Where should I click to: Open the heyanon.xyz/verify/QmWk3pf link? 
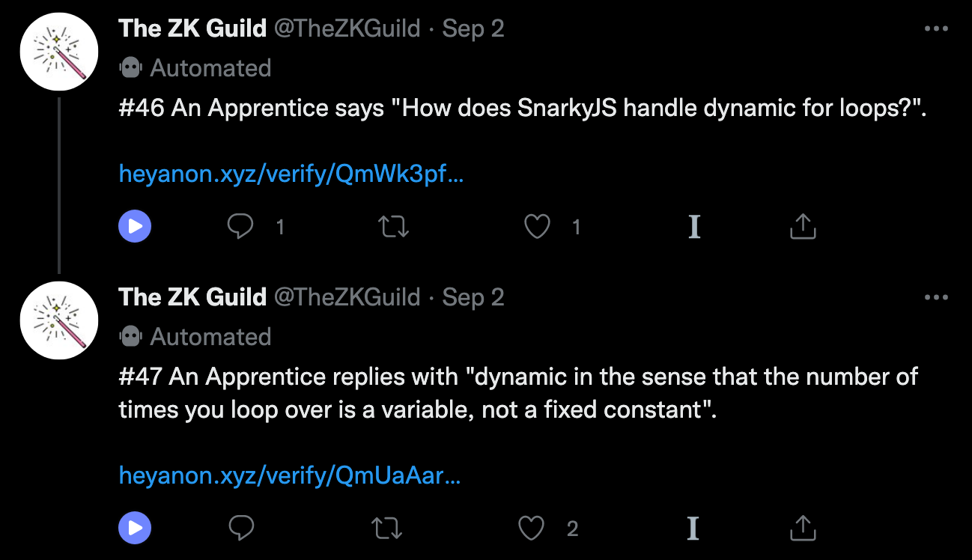(291, 174)
